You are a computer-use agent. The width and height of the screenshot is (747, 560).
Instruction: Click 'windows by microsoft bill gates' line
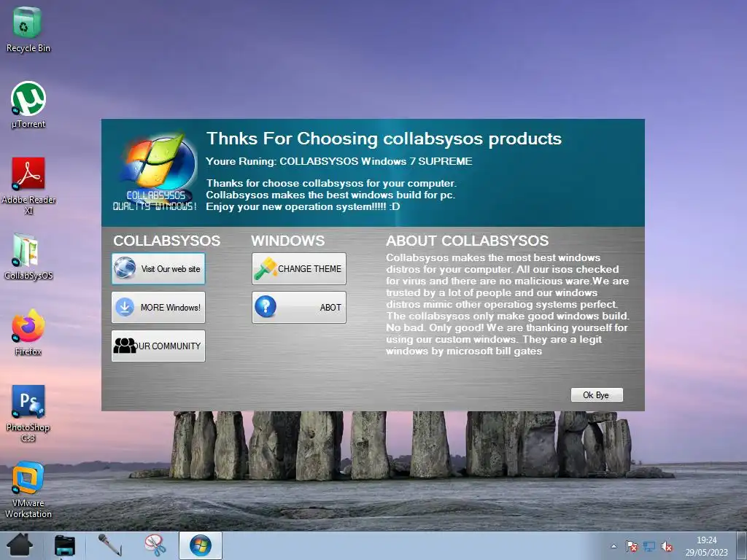click(x=464, y=351)
